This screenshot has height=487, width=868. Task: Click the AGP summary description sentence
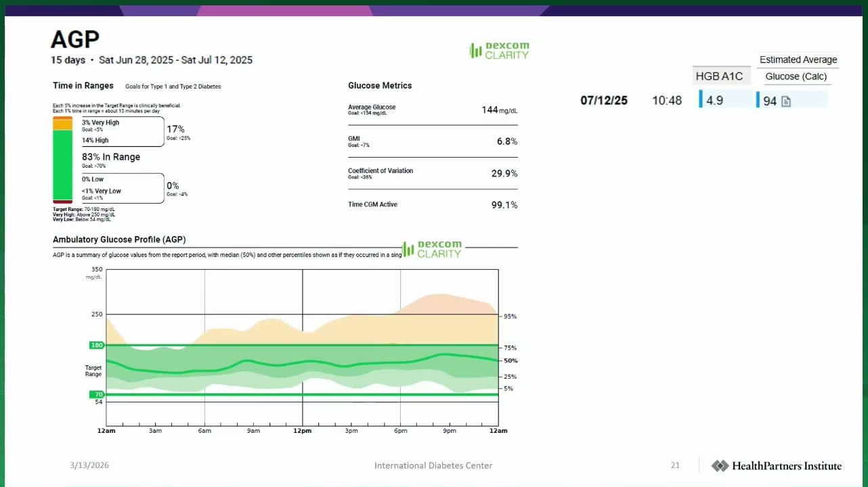(x=227, y=255)
